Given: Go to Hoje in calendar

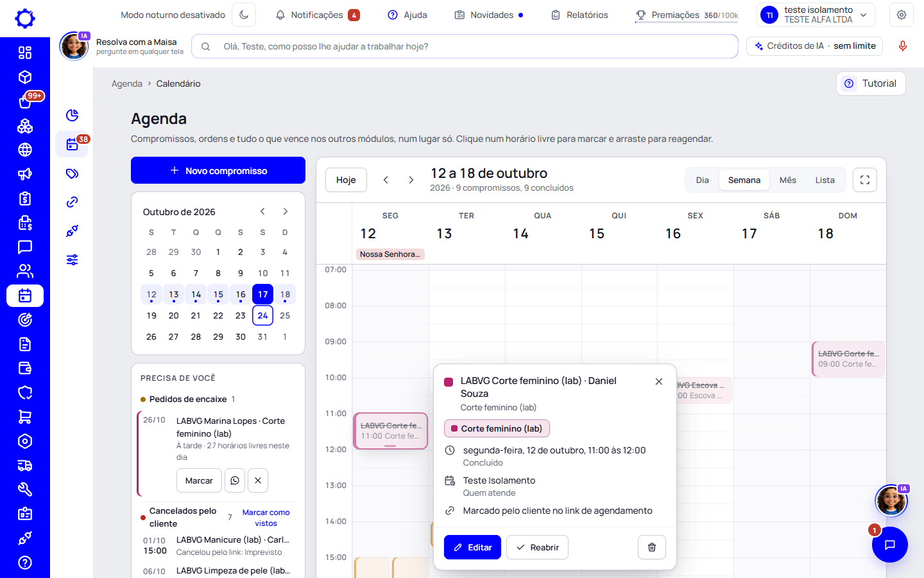Looking at the screenshot, I should click(346, 180).
